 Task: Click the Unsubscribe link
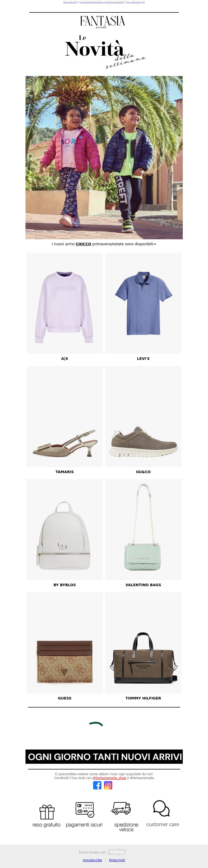click(x=93, y=860)
